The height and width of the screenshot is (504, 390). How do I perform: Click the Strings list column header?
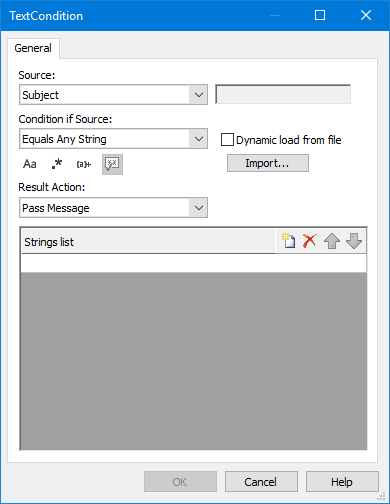tap(148, 242)
